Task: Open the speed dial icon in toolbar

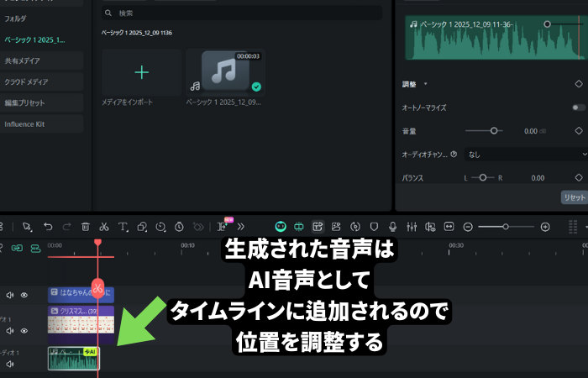Action: [x=160, y=227]
